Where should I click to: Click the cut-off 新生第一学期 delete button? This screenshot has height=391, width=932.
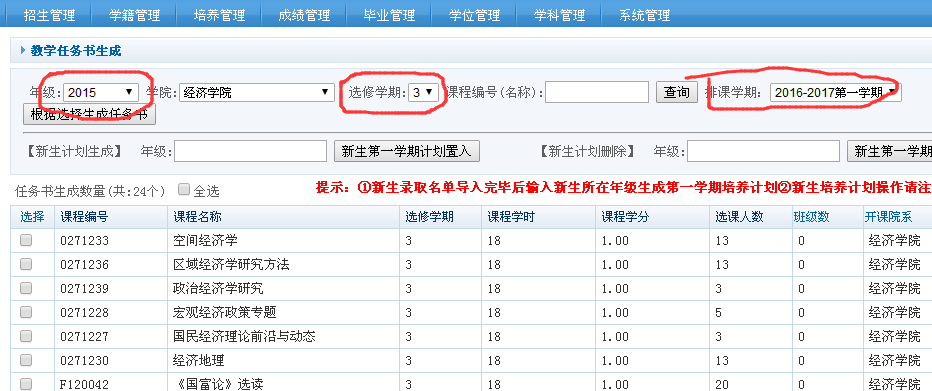(x=890, y=151)
